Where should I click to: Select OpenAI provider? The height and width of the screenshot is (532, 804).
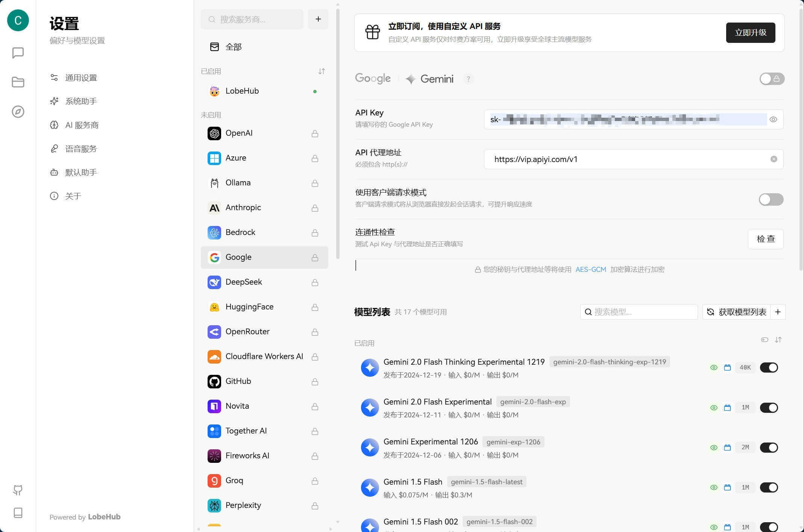click(264, 133)
